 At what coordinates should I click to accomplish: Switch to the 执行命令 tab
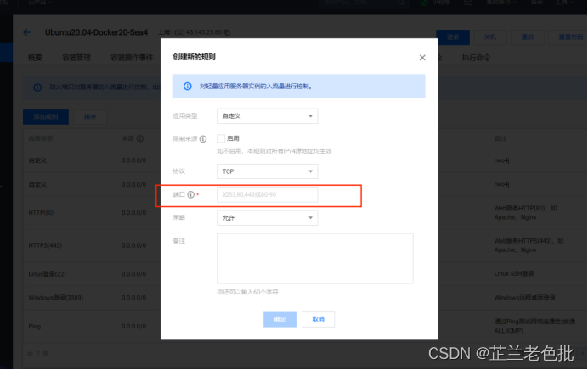476,58
